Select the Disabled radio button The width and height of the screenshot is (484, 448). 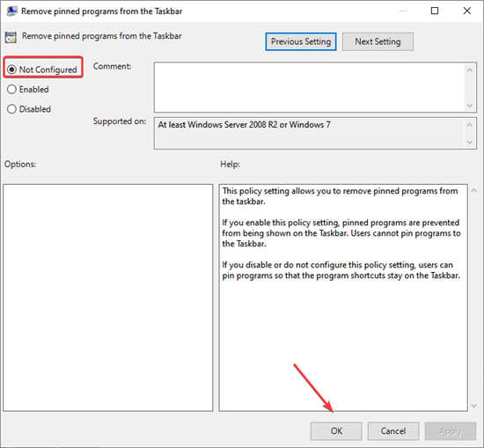point(11,109)
